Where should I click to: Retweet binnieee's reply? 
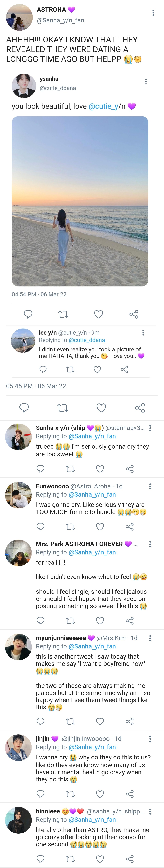(x=70, y=858)
